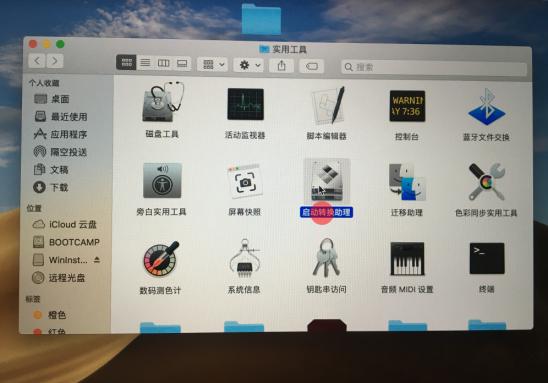The height and width of the screenshot is (383, 548).
Task: Switch Finder to list view
Action: [x=145, y=63]
